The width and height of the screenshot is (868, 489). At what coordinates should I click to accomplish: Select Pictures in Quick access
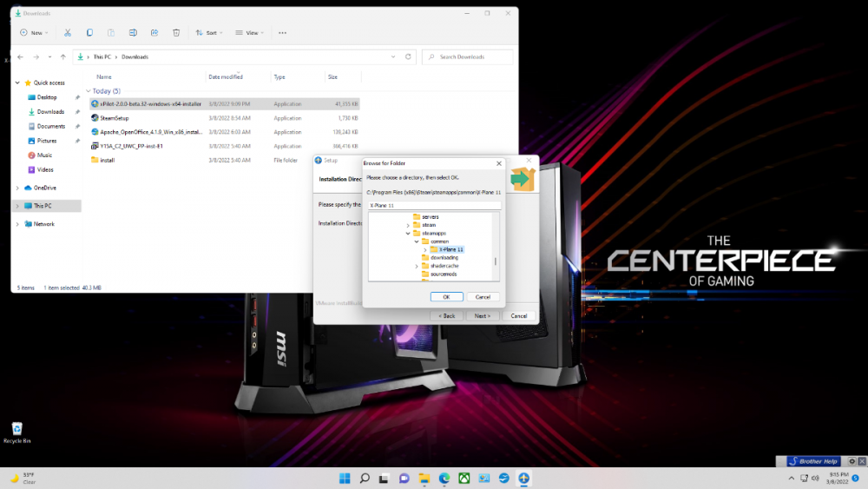point(47,141)
